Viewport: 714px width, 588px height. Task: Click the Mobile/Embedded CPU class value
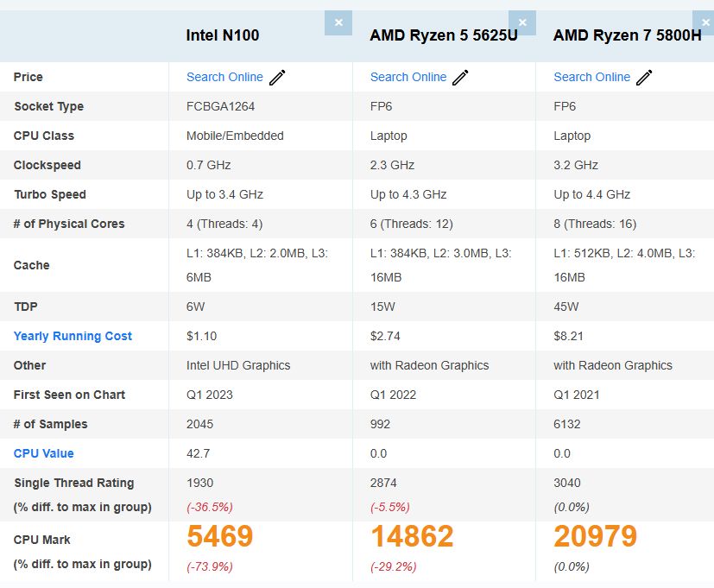click(x=235, y=136)
